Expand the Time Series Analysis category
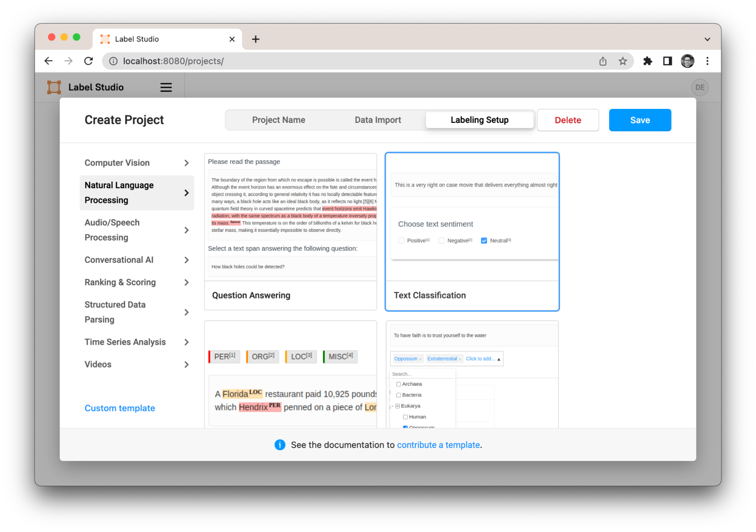Image resolution: width=756 pixels, height=532 pixels. coord(137,342)
